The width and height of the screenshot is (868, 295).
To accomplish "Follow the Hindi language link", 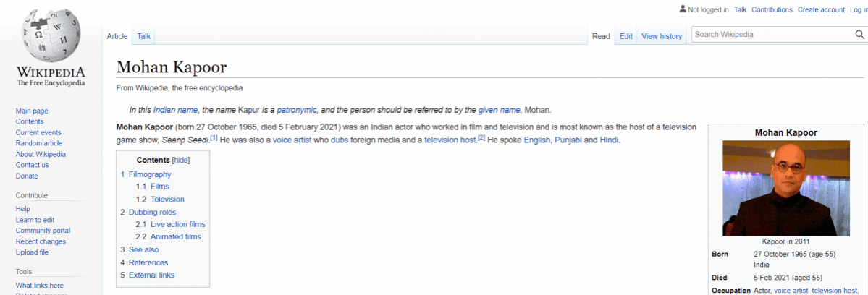I will 610,140.
